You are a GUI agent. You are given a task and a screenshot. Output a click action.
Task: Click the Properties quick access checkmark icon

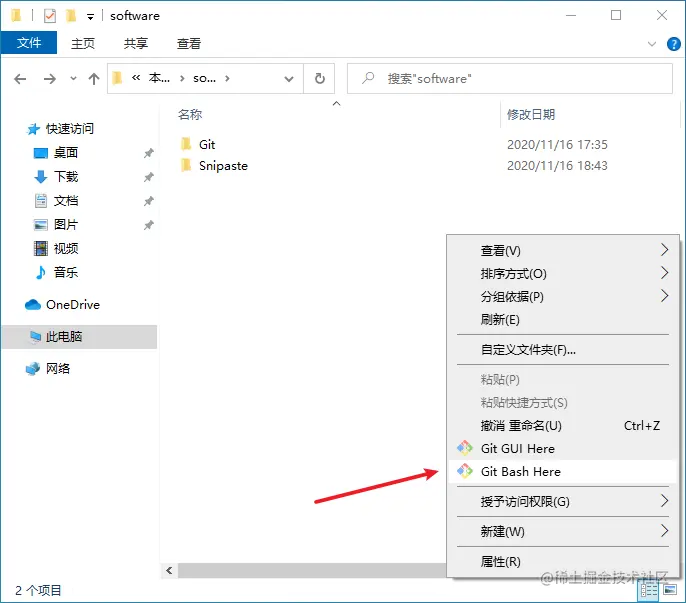point(50,16)
